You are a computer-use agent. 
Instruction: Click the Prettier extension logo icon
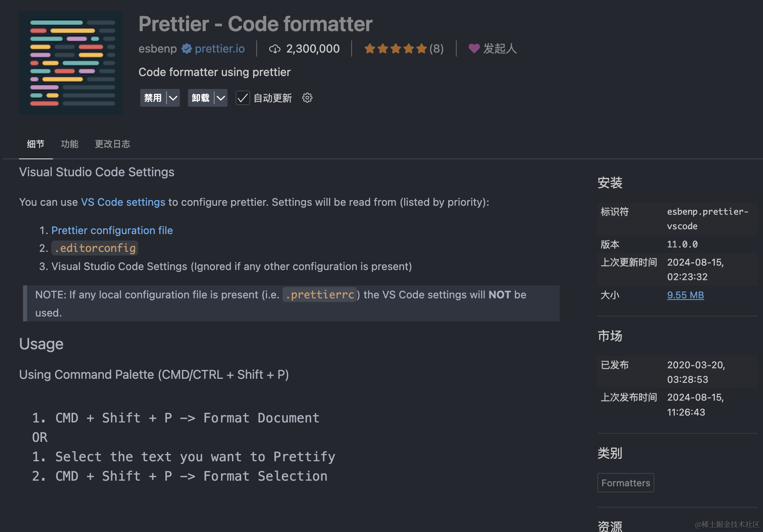[71, 63]
